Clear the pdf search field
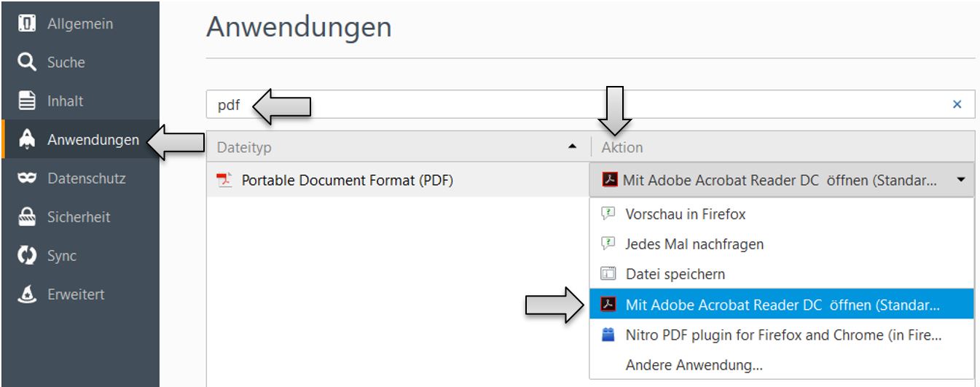The image size is (980, 387). pyautogui.click(x=957, y=104)
